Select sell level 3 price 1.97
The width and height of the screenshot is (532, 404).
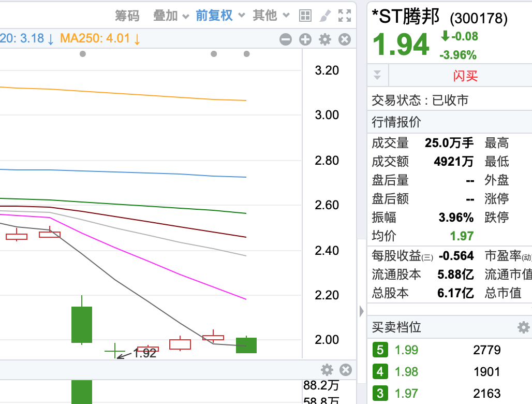pyautogui.click(x=406, y=394)
